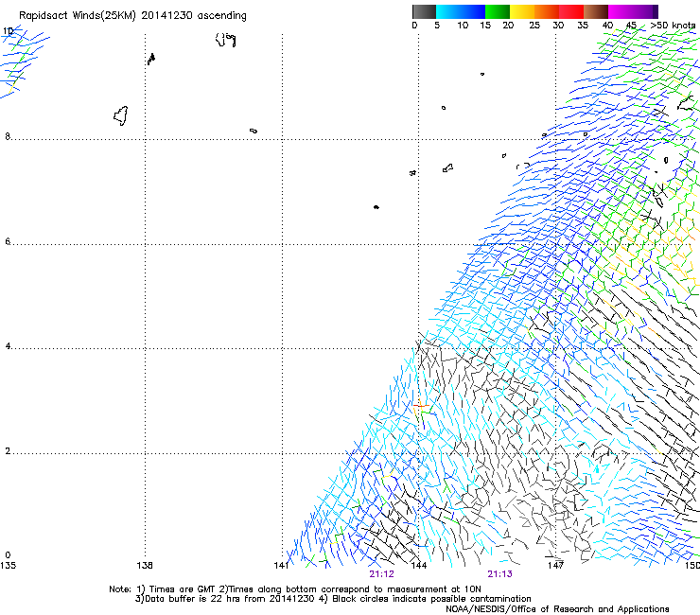This screenshot has width=700, height=615.
Task: Click the title "Rapidsact Winds(25KM) 20141230 ascending"
Action: 132,16
